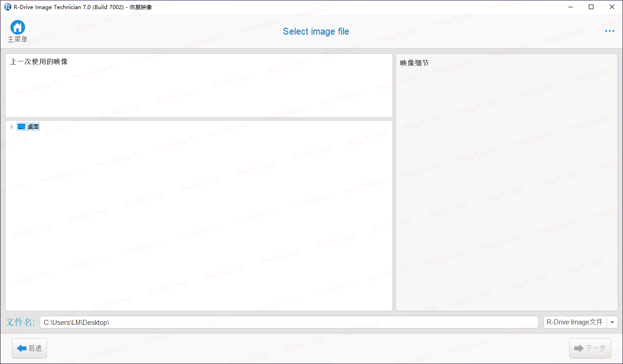
Task: Maximize the R-Drive Image window
Action: coord(591,7)
